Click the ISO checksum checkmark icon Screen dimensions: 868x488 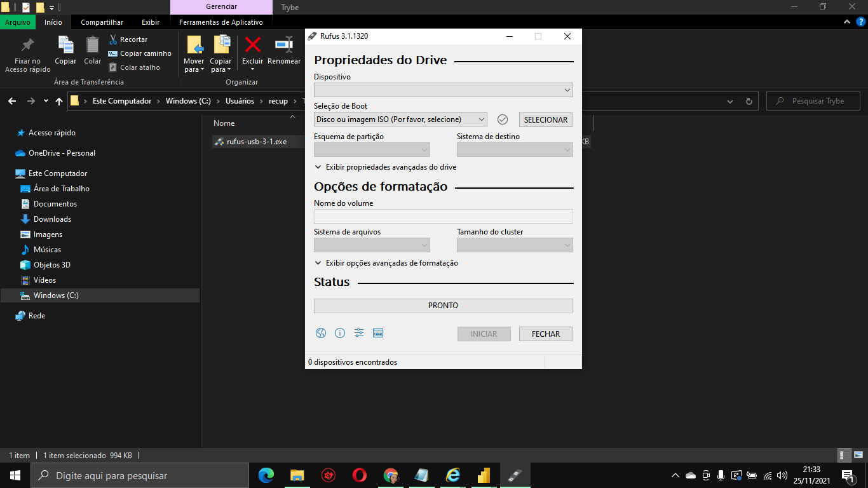[x=503, y=119]
